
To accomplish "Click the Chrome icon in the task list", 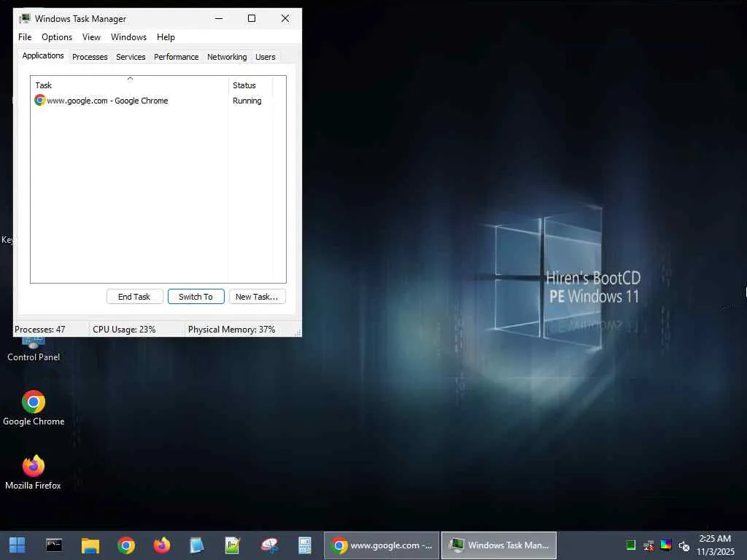I will tap(39, 100).
